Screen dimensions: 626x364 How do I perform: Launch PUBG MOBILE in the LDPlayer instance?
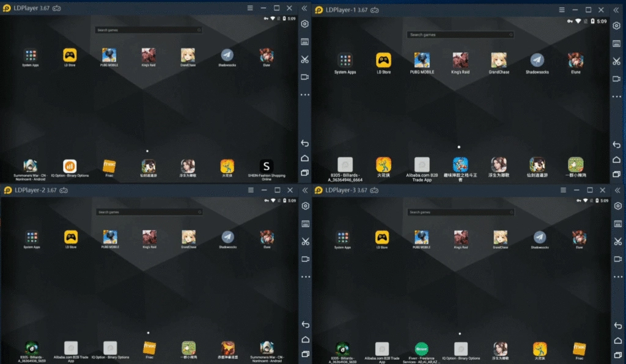[109, 54]
